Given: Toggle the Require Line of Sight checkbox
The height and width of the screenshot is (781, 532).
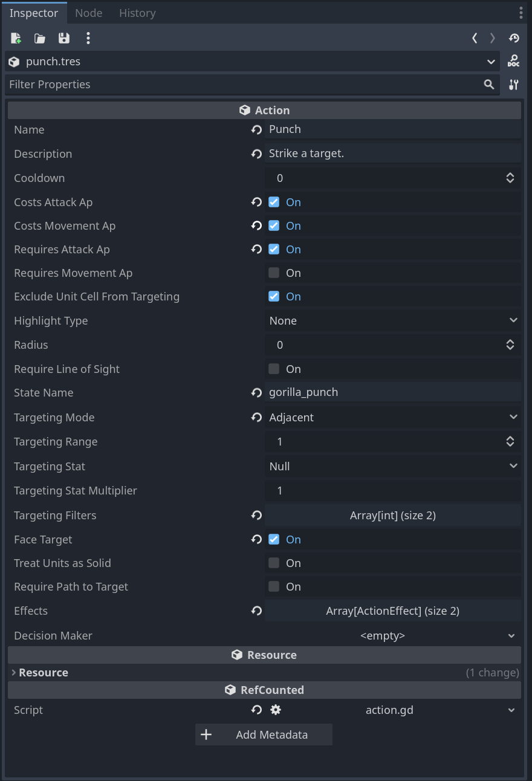Looking at the screenshot, I should point(274,369).
